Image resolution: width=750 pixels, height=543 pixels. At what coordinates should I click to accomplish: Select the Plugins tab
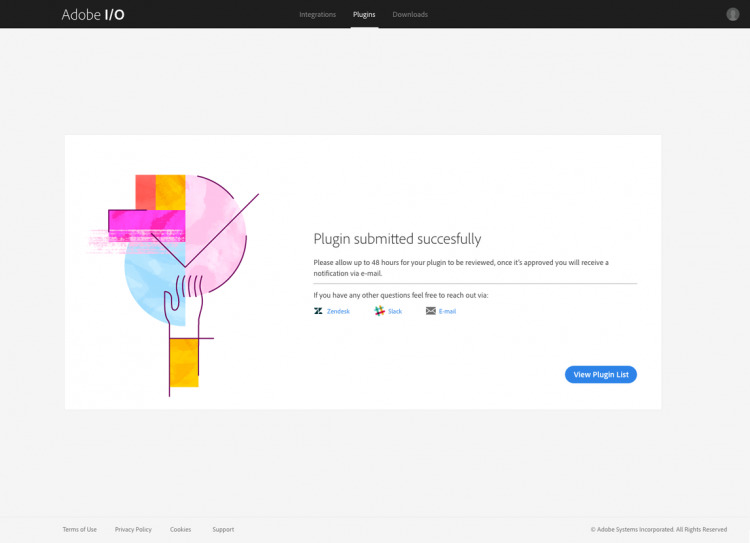coord(364,14)
